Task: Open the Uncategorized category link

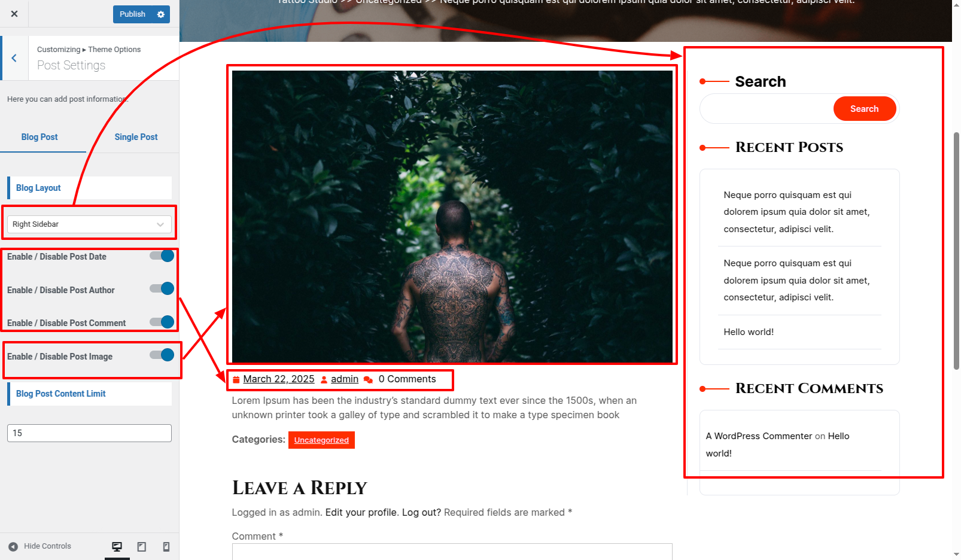Action: 321,440
